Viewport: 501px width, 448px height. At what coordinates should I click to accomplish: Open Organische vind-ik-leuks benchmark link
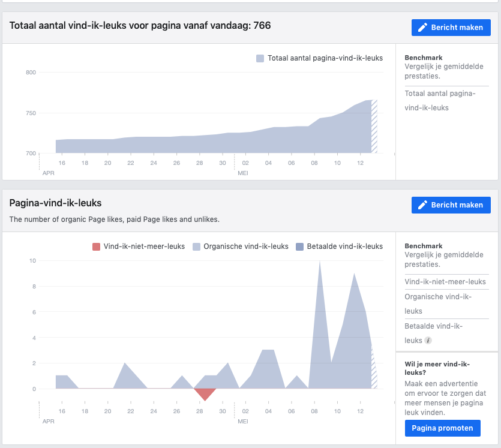point(438,303)
